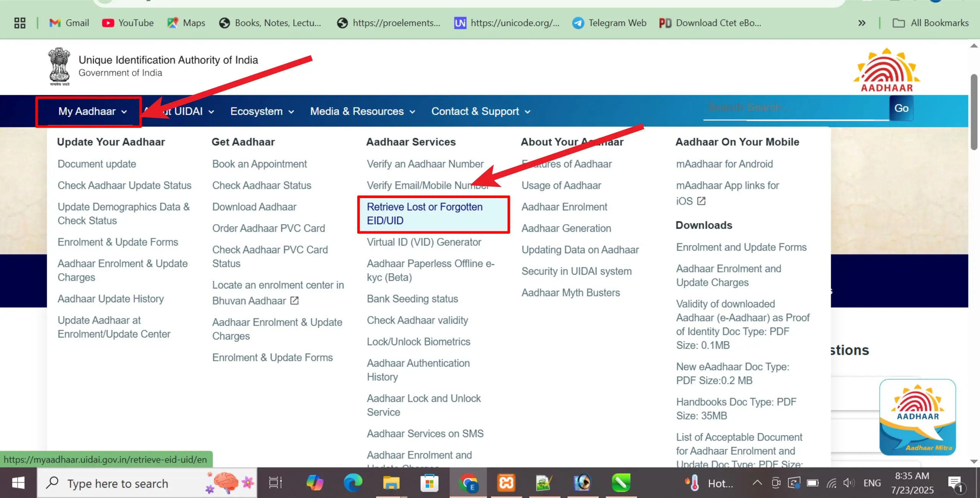This screenshot has height=498, width=980.
Task: Open Retrieve Lost or Forgotten EID/UID
Action: click(x=425, y=214)
